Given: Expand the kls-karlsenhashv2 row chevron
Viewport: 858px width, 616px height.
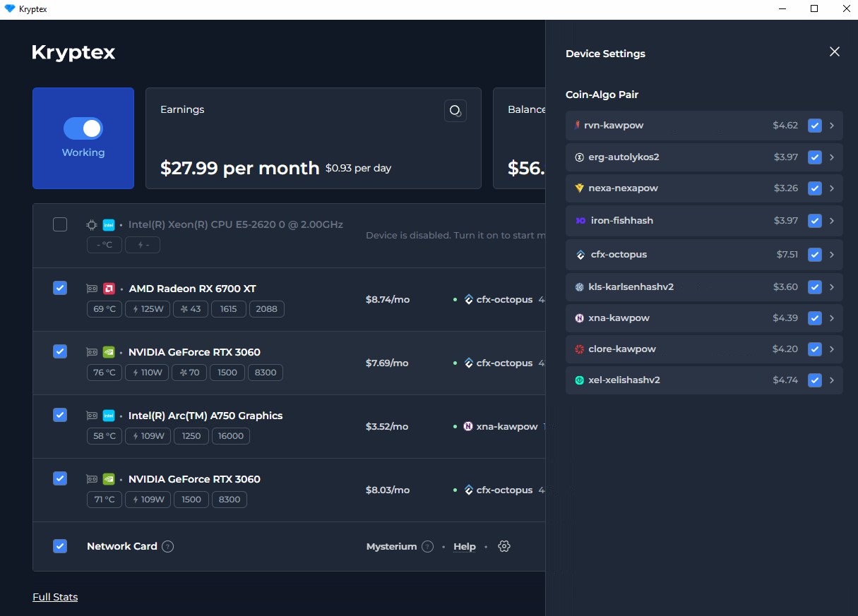Looking at the screenshot, I should click(x=832, y=287).
